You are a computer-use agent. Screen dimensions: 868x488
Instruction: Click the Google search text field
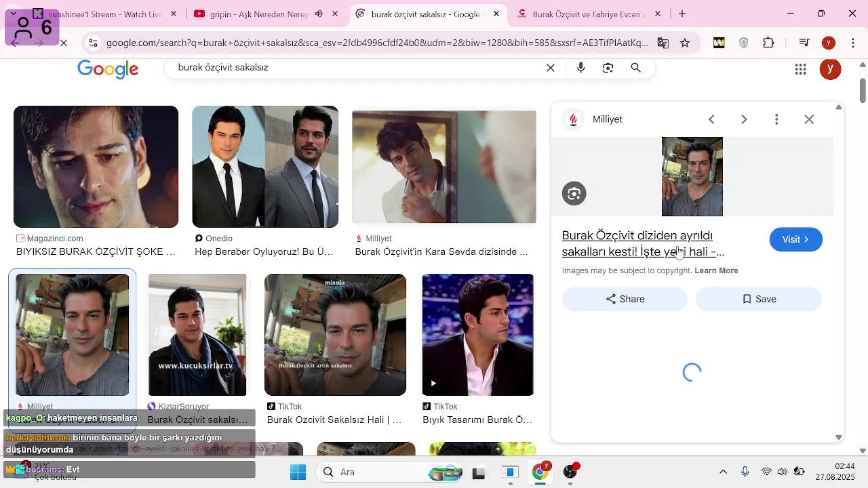click(x=356, y=68)
